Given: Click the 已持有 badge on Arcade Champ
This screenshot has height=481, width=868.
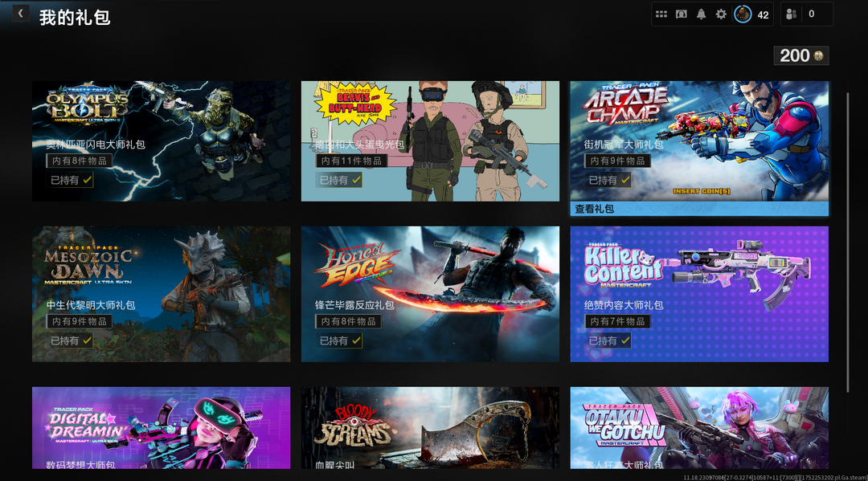Looking at the screenshot, I should 608,180.
